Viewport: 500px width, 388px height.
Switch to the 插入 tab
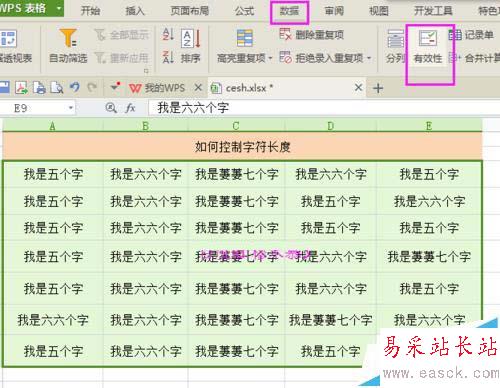tap(135, 11)
